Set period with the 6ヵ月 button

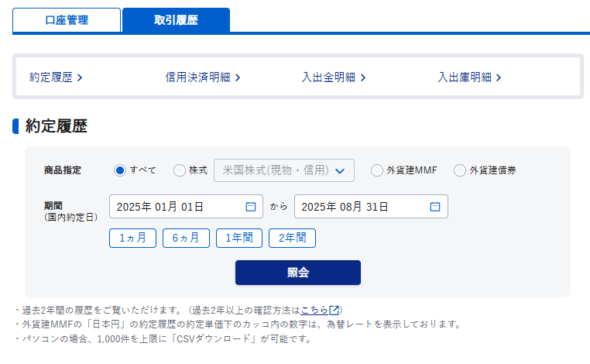pyautogui.click(x=186, y=238)
